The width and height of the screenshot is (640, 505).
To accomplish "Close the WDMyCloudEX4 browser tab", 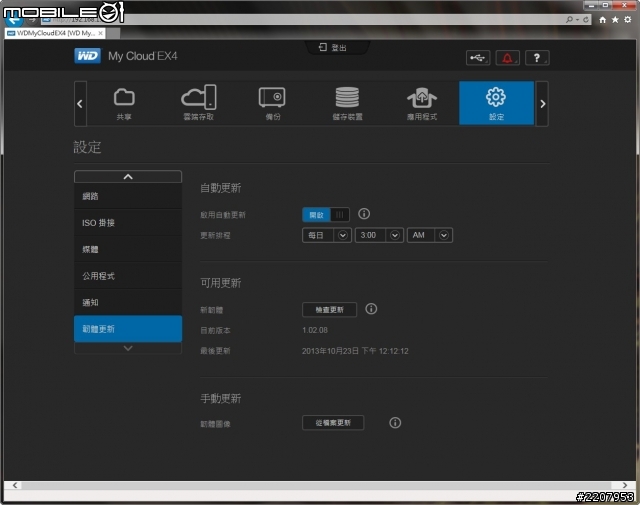I will pyautogui.click(x=100, y=33).
